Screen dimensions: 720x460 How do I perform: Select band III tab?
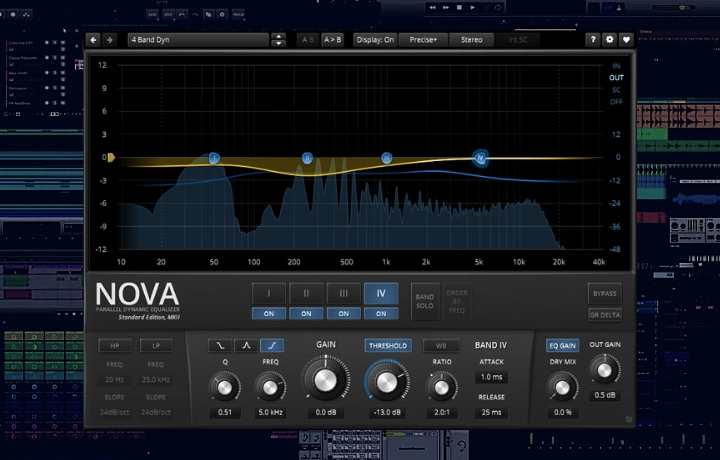(343, 293)
